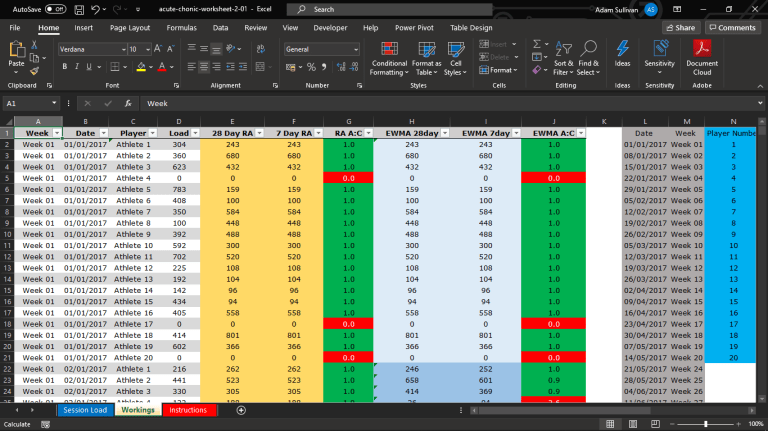Screen dimensions: 768x431
Task: Click the Undo icon
Action: [x=96, y=9]
